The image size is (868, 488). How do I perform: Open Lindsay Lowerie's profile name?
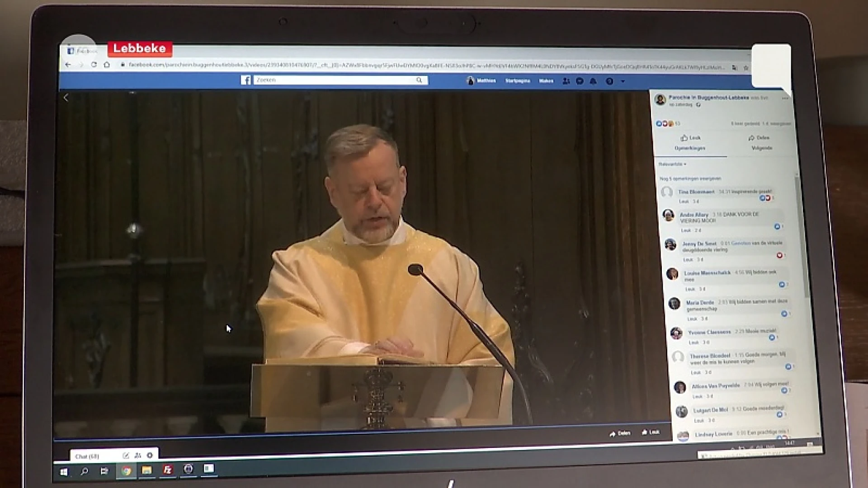coord(713,434)
